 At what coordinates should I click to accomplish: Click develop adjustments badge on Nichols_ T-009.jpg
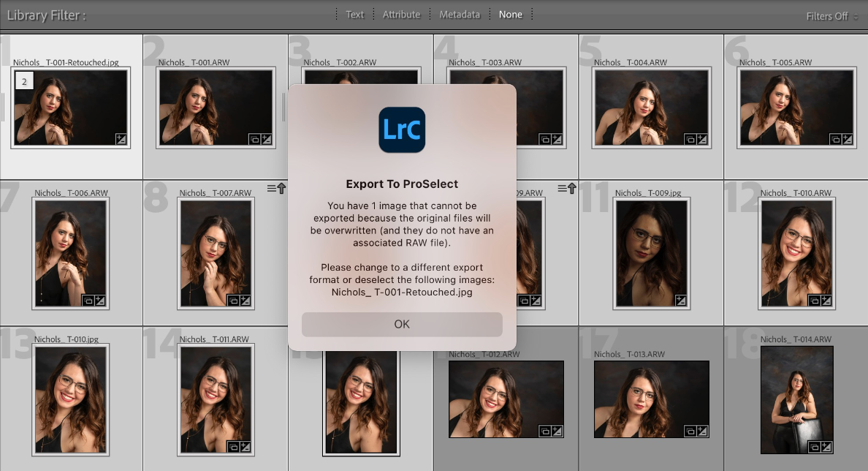(x=681, y=300)
